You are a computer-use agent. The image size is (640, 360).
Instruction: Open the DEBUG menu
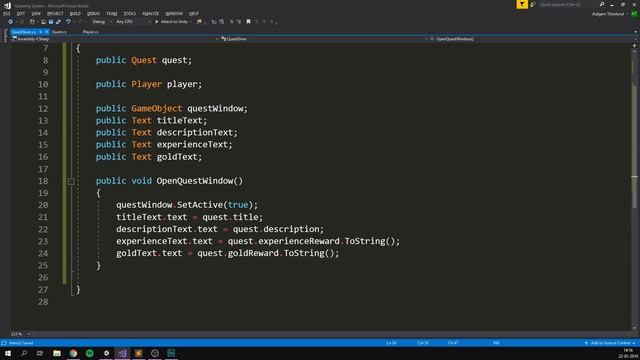point(93,13)
